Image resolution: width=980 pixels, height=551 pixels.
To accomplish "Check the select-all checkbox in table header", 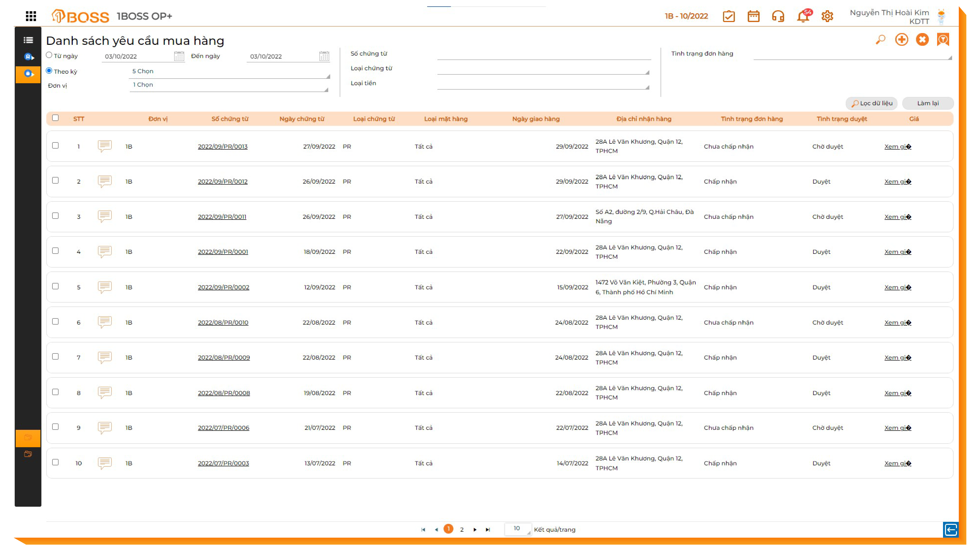I will tap(56, 118).
